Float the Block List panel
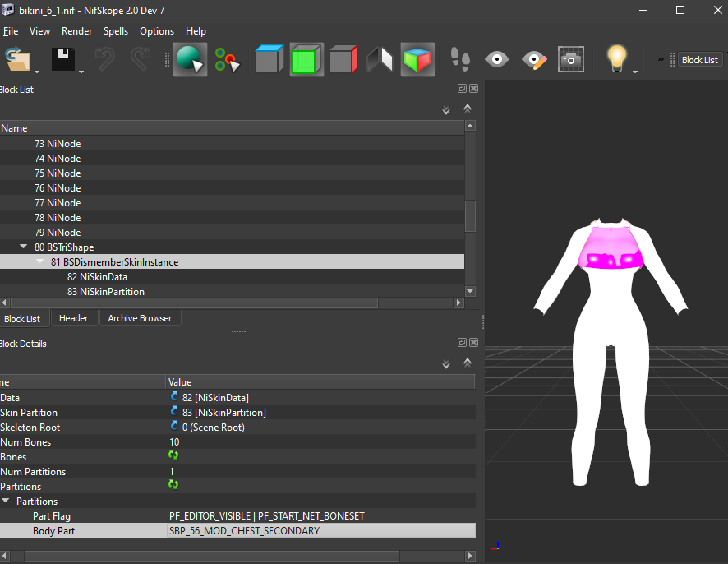Screen dimensions: 728x564 (x=462, y=88)
